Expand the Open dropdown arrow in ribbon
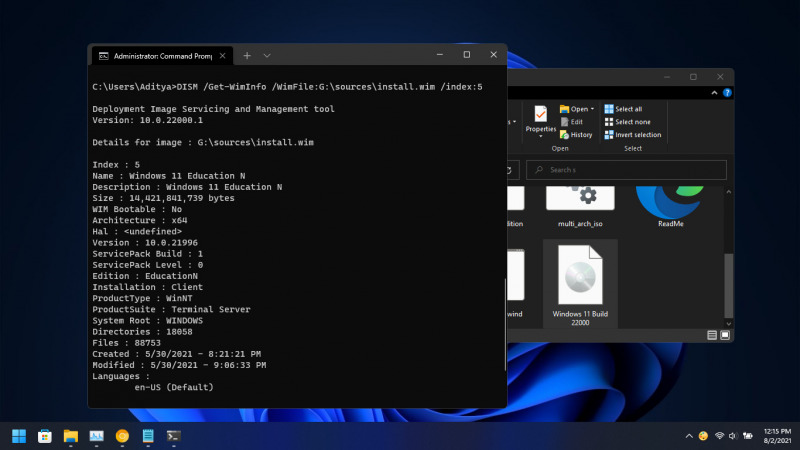The height and width of the screenshot is (450, 800). click(592, 109)
